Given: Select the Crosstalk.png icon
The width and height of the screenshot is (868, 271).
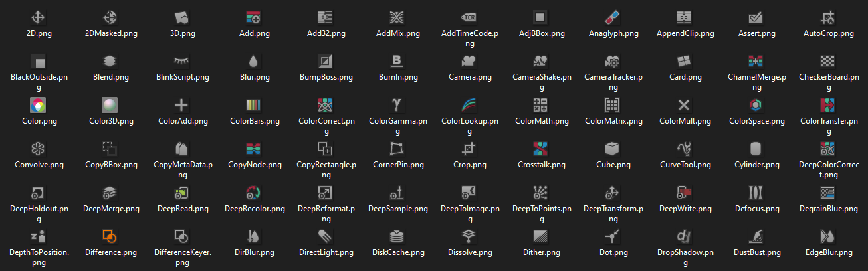Looking at the screenshot, I should pyautogui.click(x=541, y=149).
